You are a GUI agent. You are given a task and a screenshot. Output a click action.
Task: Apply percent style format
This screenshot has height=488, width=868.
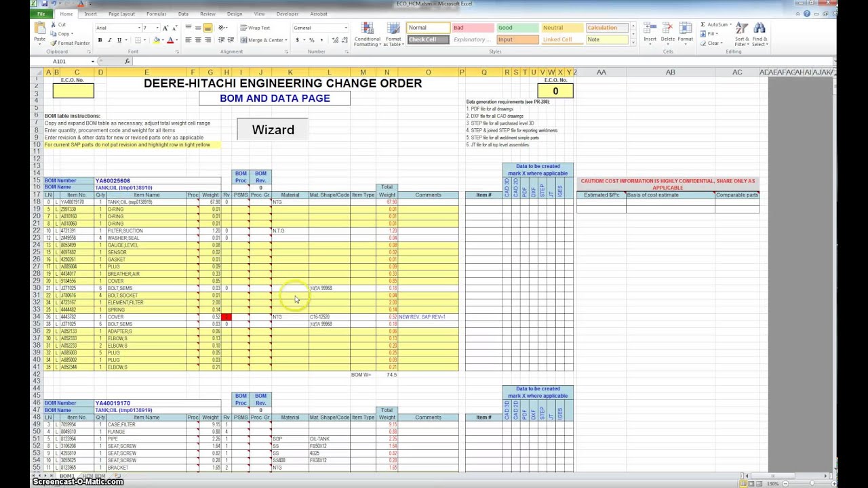click(x=312, y=40)
